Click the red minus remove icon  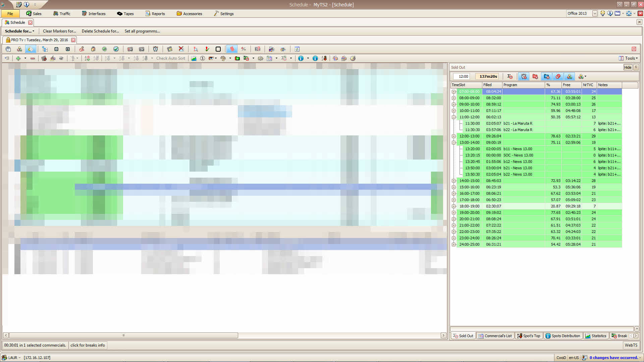[33, 58]
